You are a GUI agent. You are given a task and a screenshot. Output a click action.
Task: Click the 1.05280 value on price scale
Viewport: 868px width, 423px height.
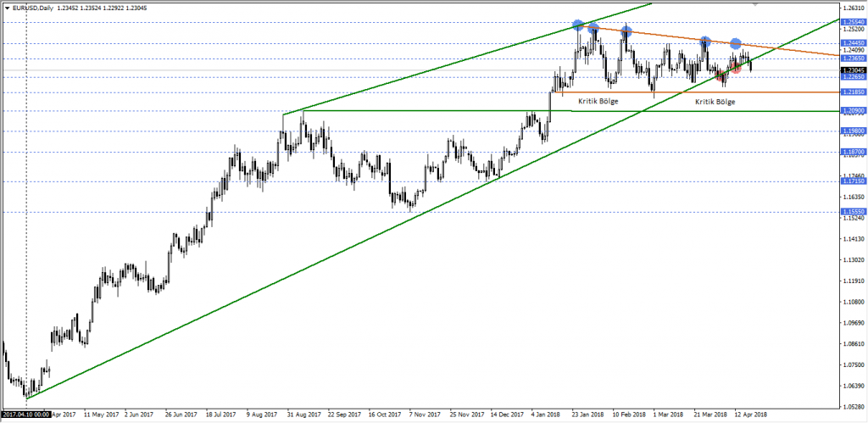[853, 408]
